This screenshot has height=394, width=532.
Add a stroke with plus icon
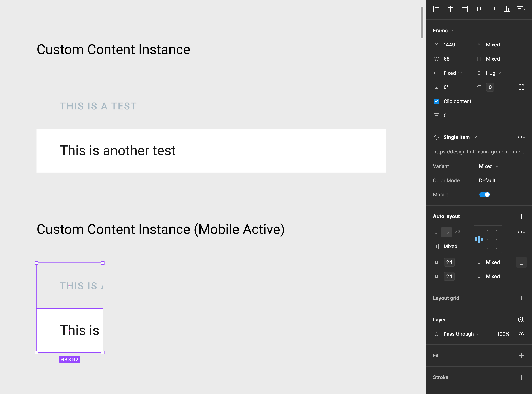[521, 377]
